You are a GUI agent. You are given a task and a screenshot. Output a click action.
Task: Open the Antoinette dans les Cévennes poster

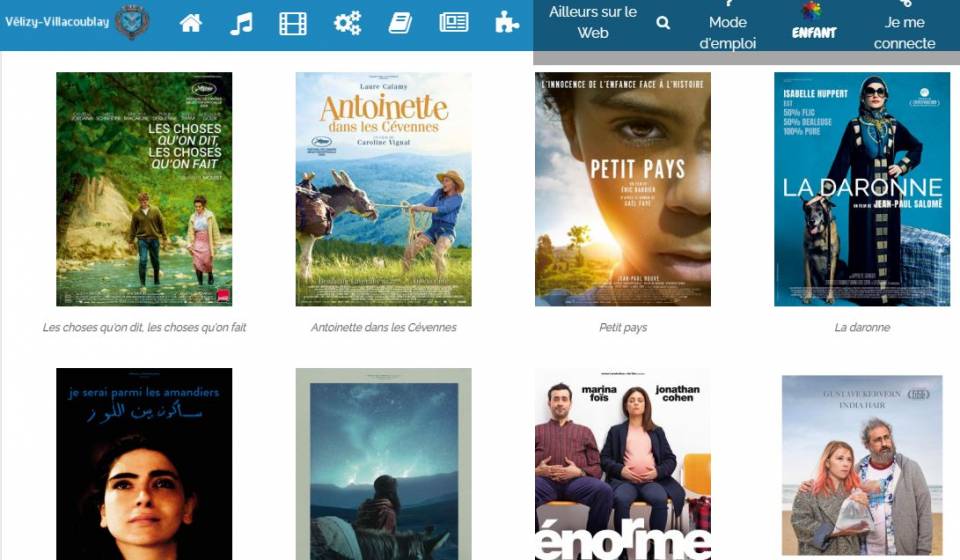tap(383, 189)
